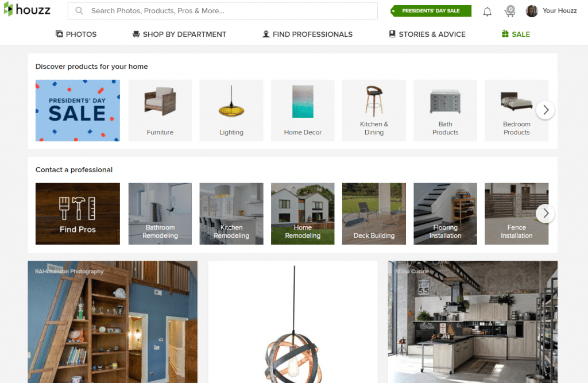Click the Houzz logo

coord(27,10)
